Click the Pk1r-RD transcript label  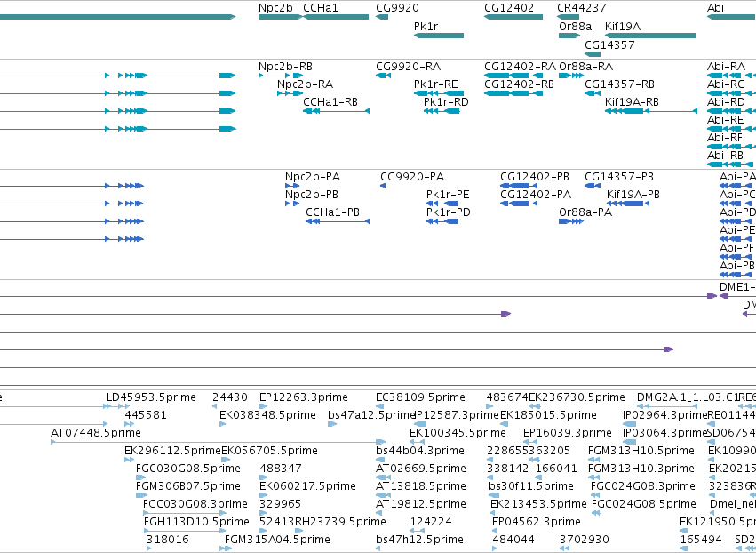pos(446,102)
